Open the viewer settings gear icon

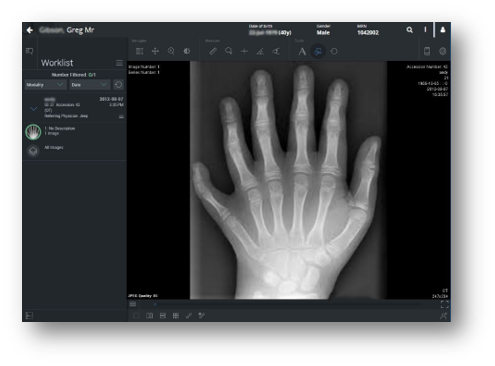(443, 51)
